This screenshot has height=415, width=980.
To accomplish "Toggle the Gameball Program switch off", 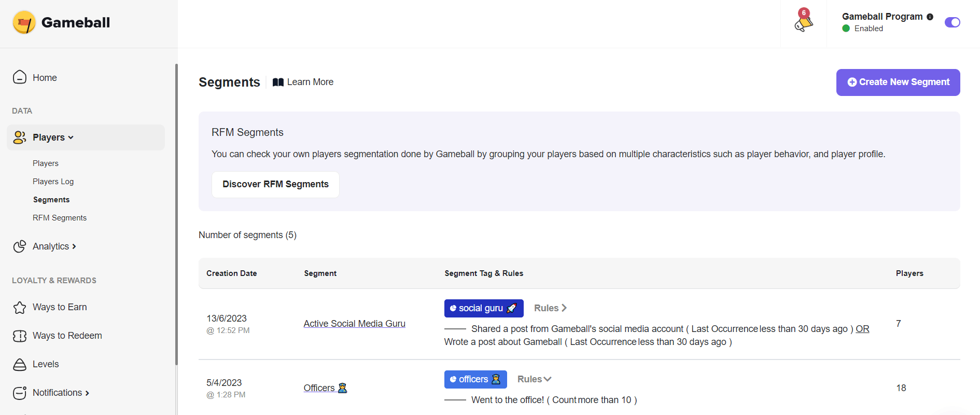I will point(952,22).
